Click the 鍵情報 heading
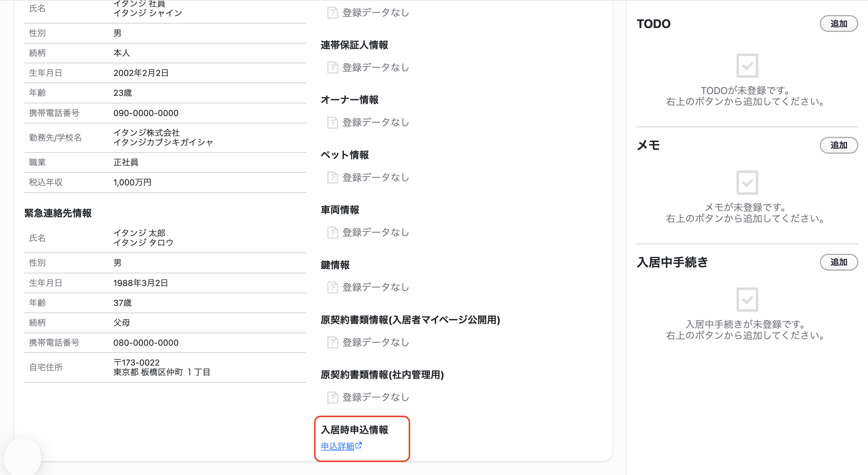 click(x=335, y=265)
